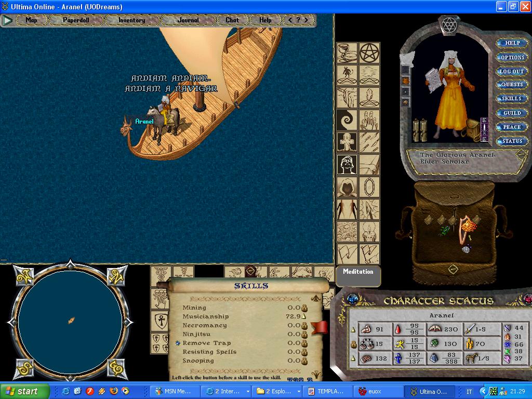
Task: Click the black spiral spell icon
Action: click(347, 120)
